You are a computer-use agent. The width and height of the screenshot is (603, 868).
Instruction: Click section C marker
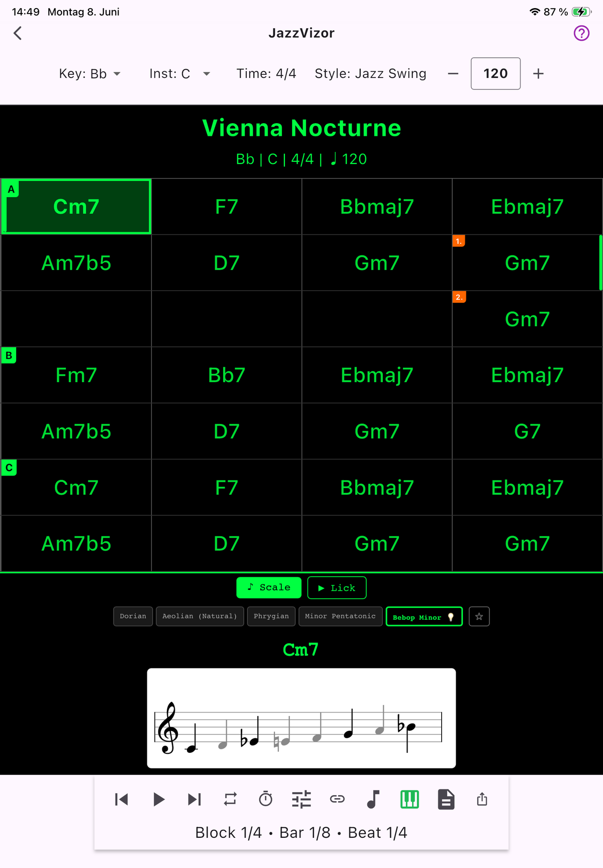(x=9, y=468)
